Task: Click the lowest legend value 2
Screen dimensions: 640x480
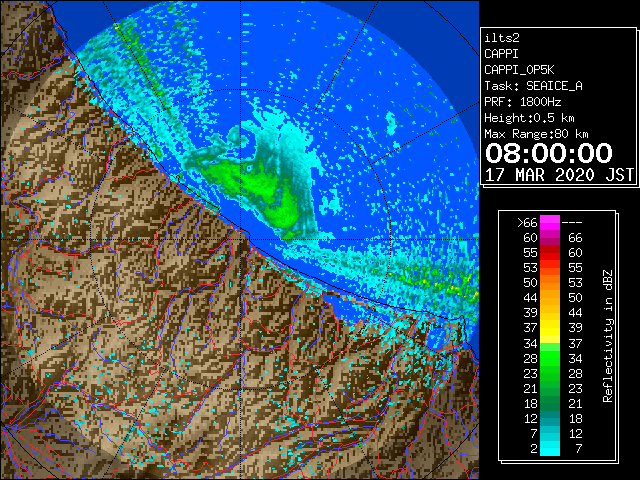Action: (x=534, y=449)
